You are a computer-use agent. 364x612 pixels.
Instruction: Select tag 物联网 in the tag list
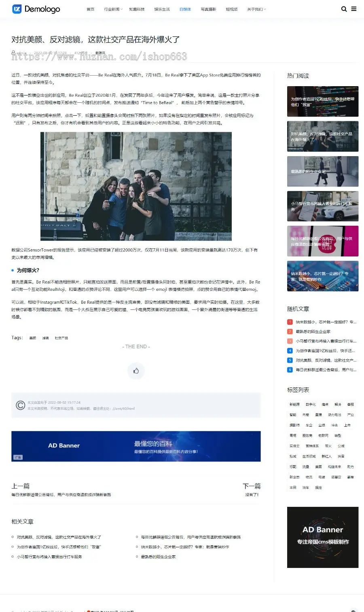323,436
